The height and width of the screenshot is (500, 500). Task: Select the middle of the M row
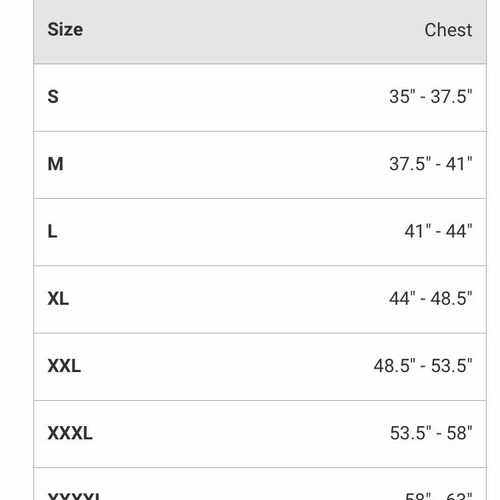click(x=260, y=165)
